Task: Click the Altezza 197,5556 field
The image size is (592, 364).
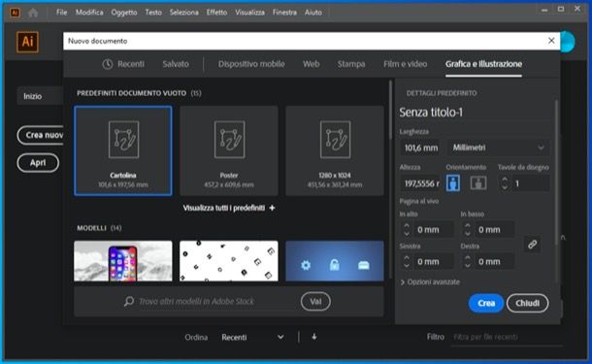Action: [420, 183]
